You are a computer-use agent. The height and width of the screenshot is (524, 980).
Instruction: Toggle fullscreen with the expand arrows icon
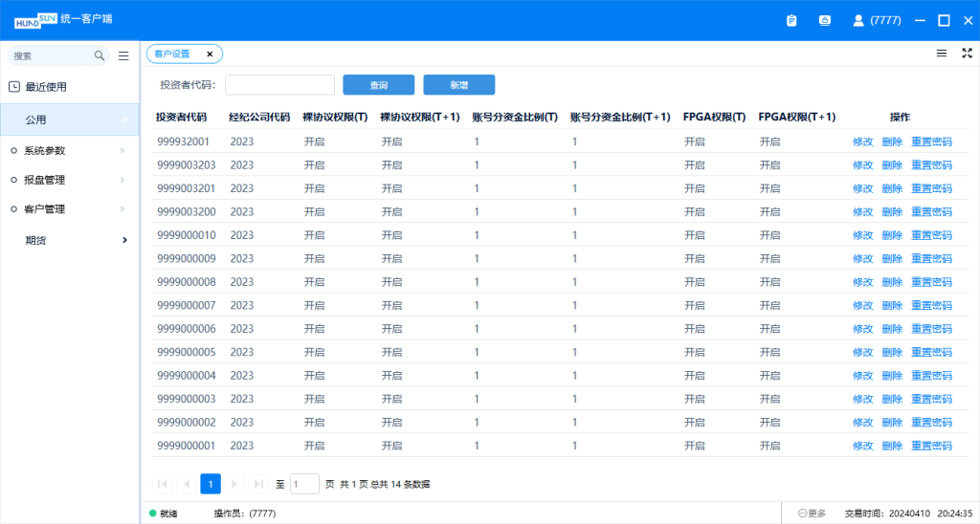967,54
